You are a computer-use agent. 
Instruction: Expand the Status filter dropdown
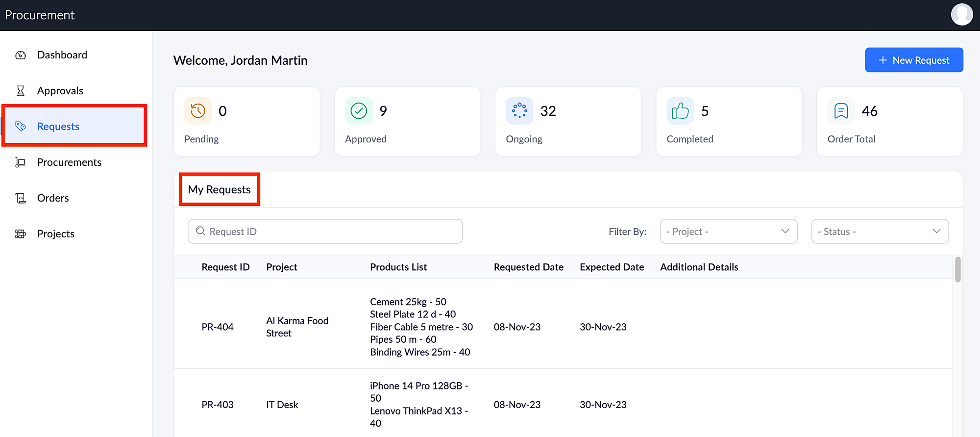[880, 231]
